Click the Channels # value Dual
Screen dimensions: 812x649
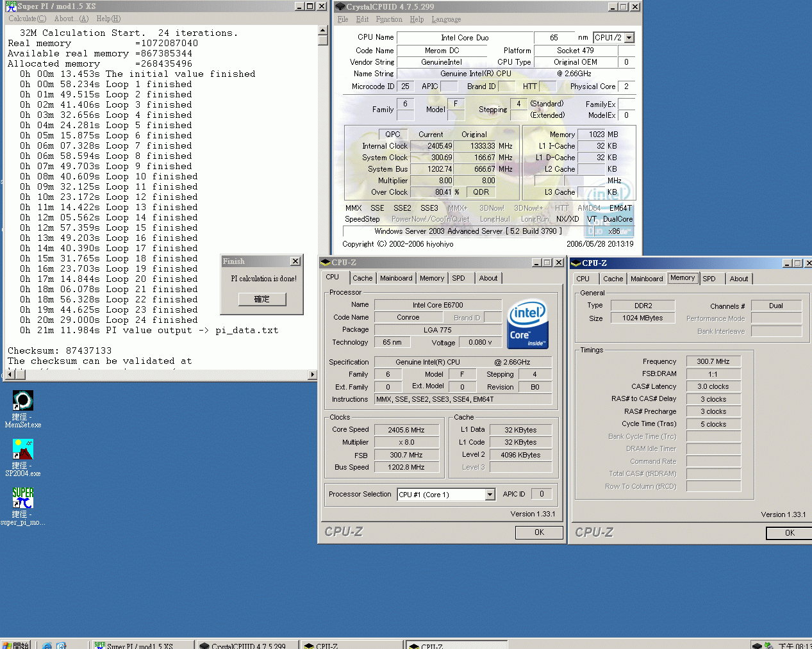coord(776,306)
